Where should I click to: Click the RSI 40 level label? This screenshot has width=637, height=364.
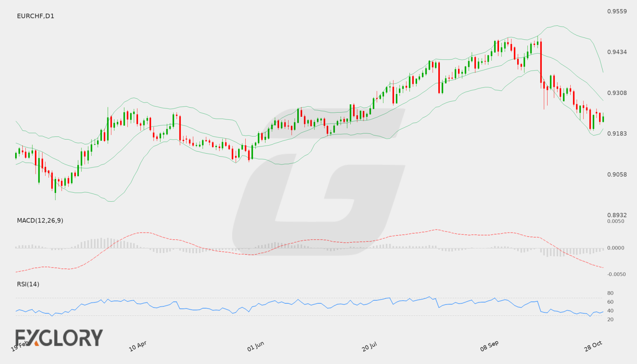(610, 311)
